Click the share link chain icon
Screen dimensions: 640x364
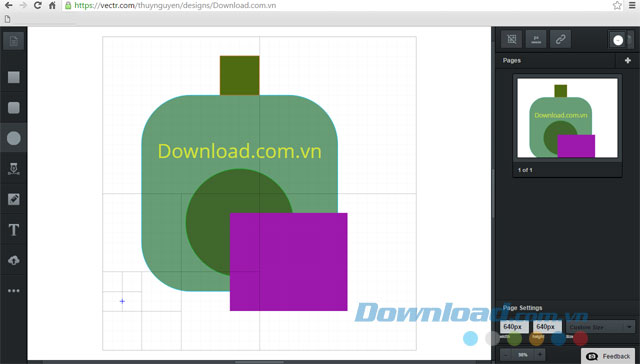[560, 39]
